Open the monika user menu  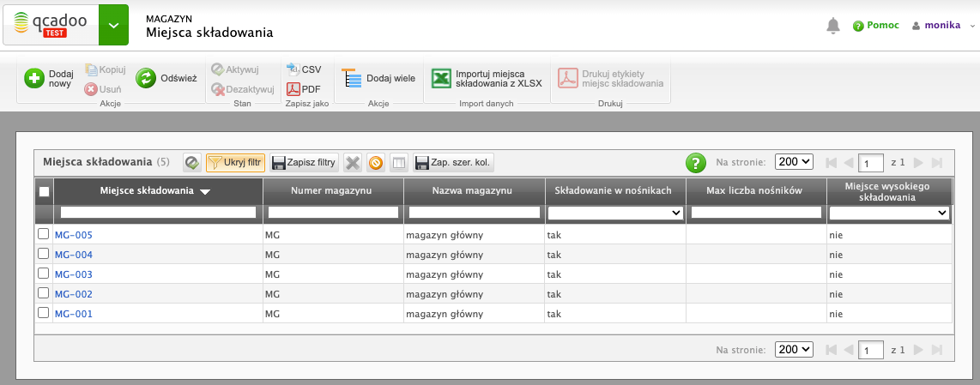coord(941,26)
